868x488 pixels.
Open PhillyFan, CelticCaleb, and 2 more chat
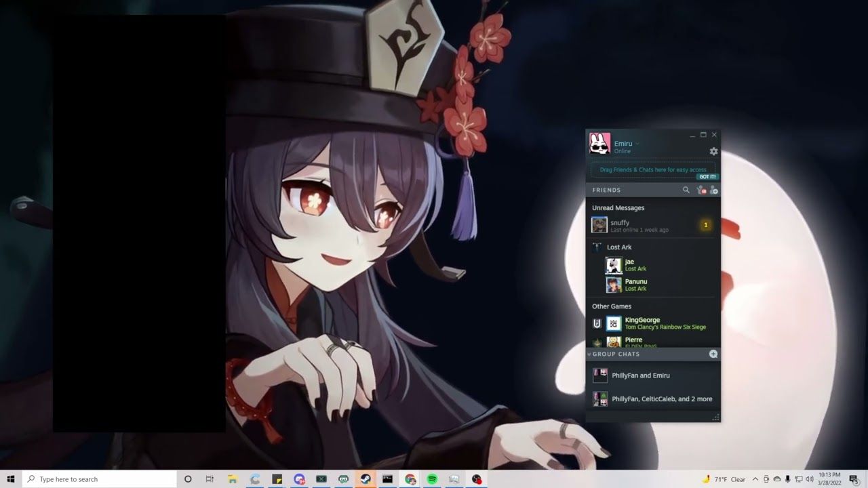pyautogui.click(x=652, y=399)
